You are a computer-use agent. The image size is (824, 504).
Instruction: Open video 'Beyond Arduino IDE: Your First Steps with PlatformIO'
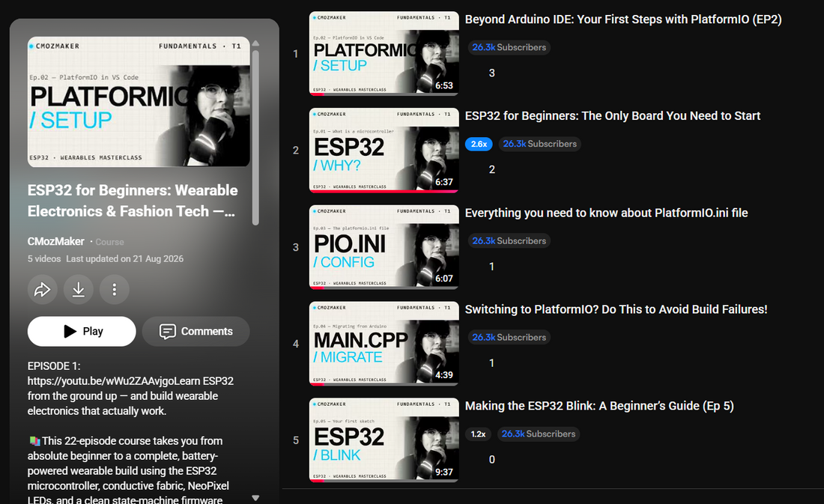(623, 19)
